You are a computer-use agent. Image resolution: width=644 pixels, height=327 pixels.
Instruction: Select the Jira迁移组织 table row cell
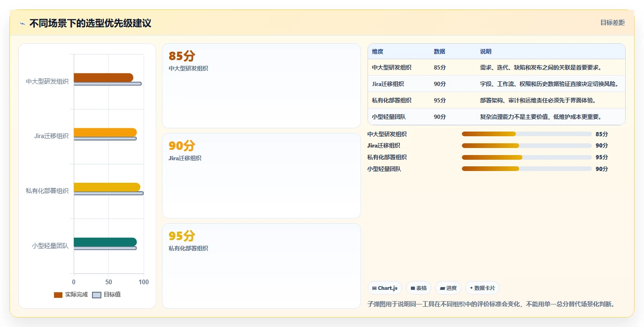(388, 84)
